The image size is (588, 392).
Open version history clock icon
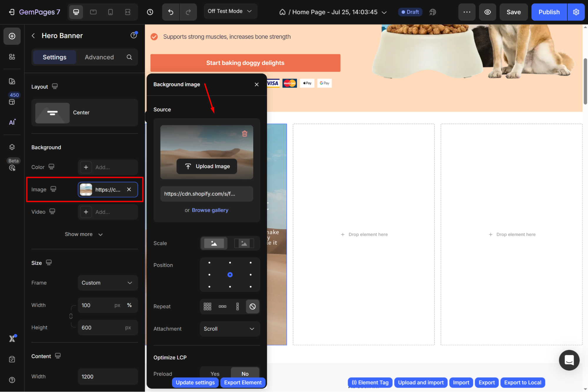coord(150,12)
